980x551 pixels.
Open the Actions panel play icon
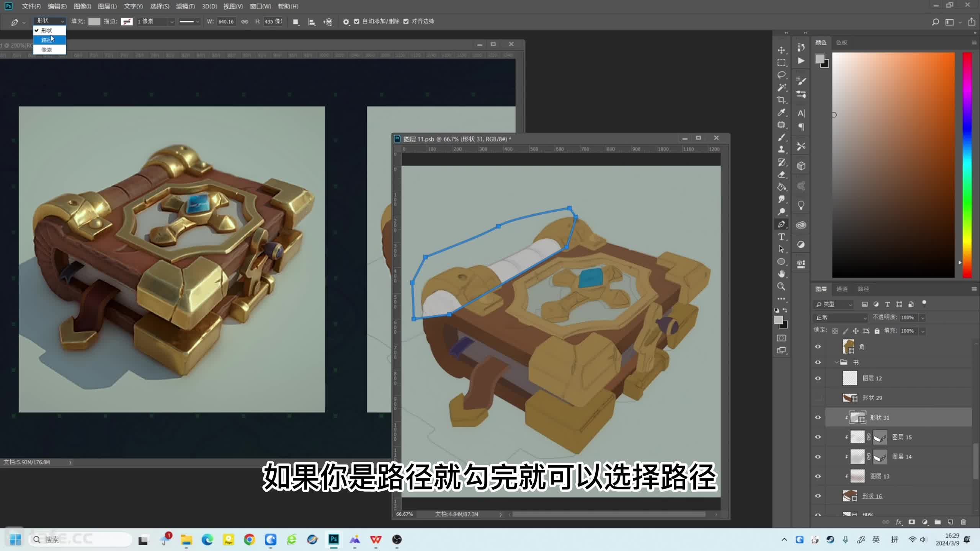point(801,61)
